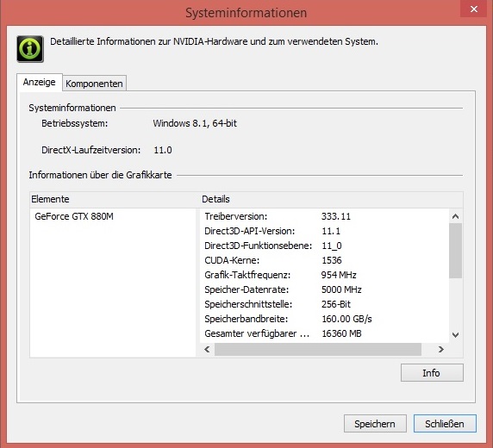Select the driver version value 333.11
The image size is (493, 448).
336,216
